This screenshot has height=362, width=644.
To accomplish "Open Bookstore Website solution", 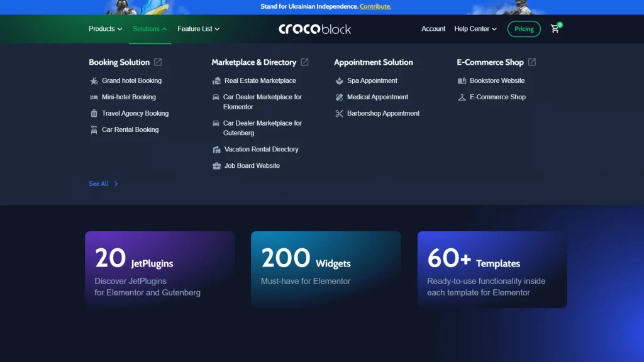I will (x=497, y=81).
